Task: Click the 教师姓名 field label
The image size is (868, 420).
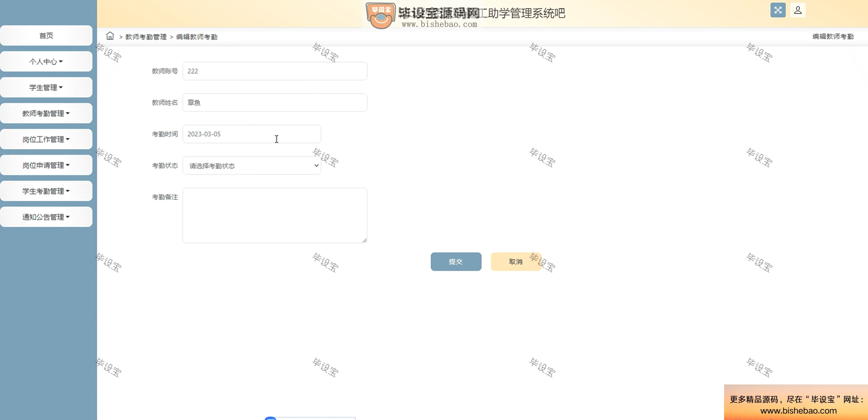Action: pyautogui.click(x=165, y=103)
